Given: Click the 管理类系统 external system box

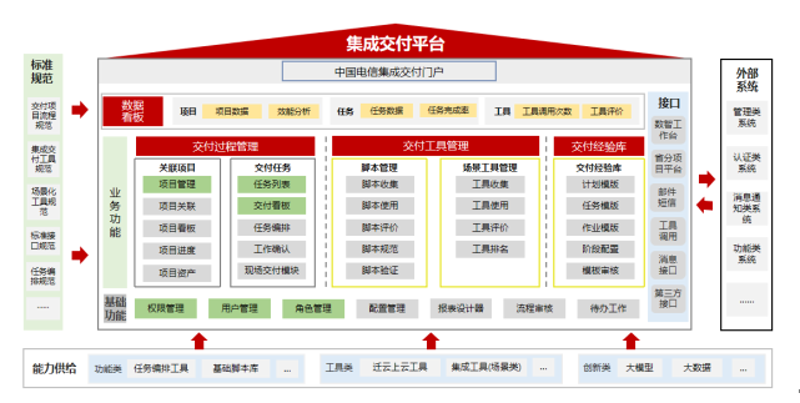Looking at the screenshot, I should pyautogui.click(x=746, y=117).
